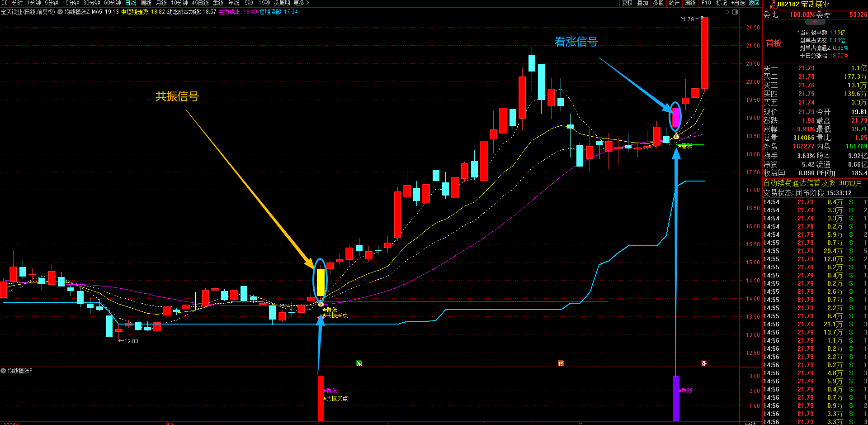
Task: Click the 买五 bid price 21.74
Action: tap(806, 102)
